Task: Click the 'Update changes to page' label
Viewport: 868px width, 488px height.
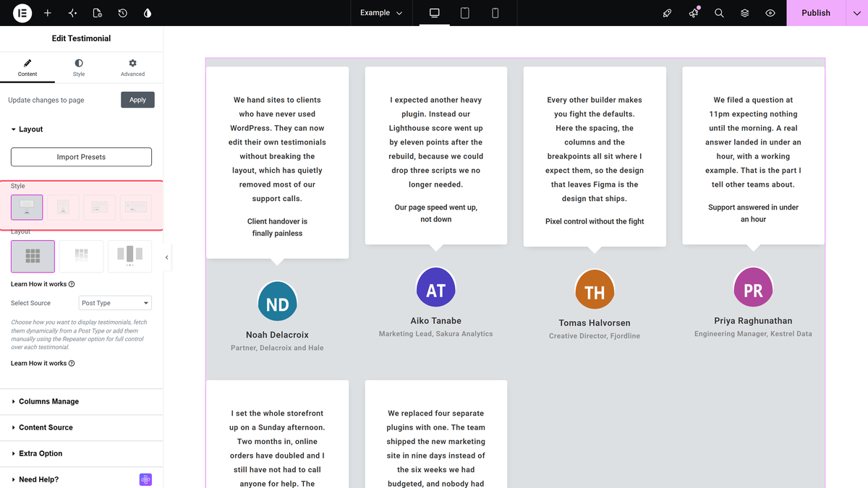Action: click(x=46, y=100)
